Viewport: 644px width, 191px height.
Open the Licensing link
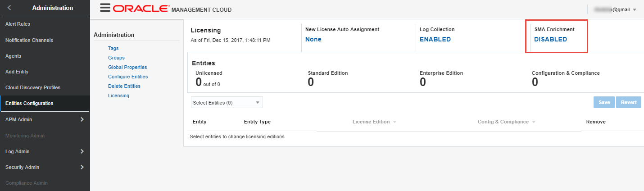(x=118, y=95)
